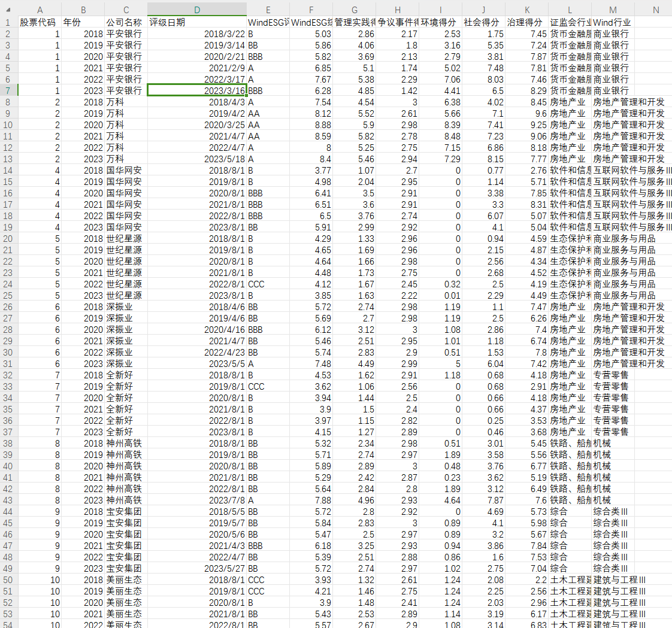Select column K header
Screen dimensions: 672x628
click(x=526, y=10)
